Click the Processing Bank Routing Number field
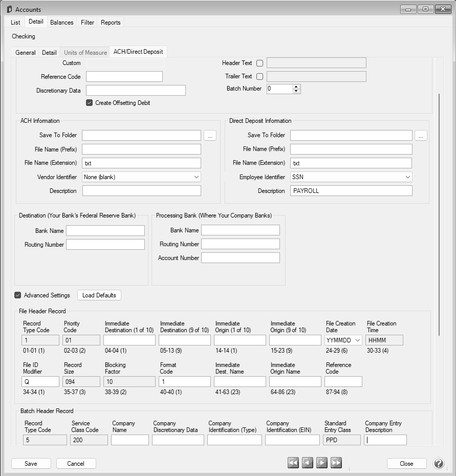Screen dimensions: 456x476 tap(241, 244)
